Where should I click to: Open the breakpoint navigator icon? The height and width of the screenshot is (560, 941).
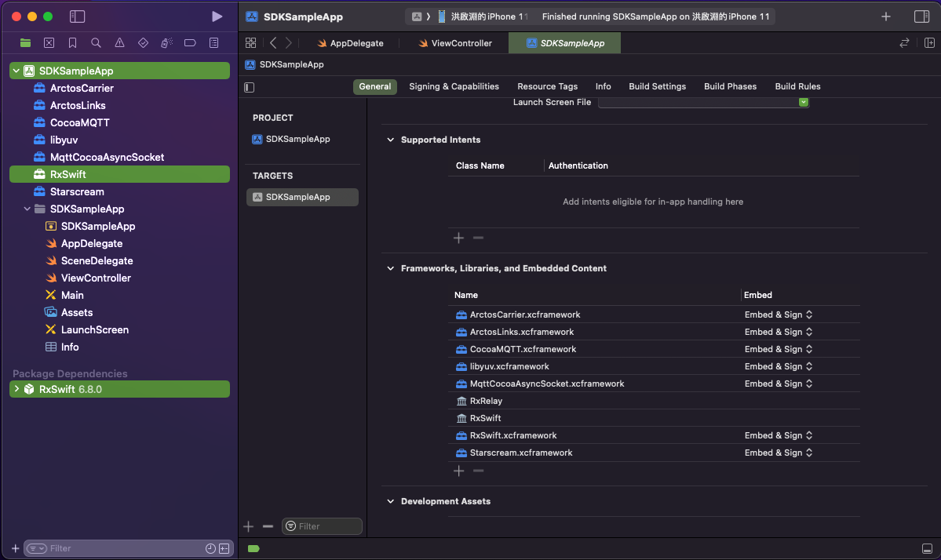[x=190, y=43]
